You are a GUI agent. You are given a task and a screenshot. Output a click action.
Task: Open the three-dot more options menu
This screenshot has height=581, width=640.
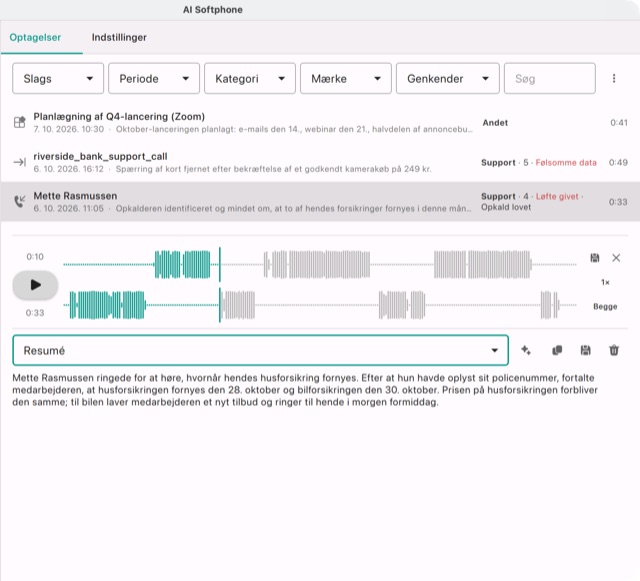tap(614, 78)
